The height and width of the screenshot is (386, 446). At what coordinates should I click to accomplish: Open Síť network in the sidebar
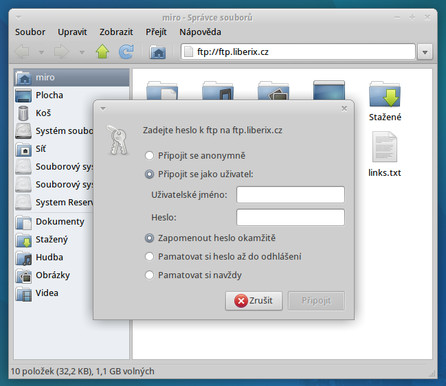pos(54,149)
